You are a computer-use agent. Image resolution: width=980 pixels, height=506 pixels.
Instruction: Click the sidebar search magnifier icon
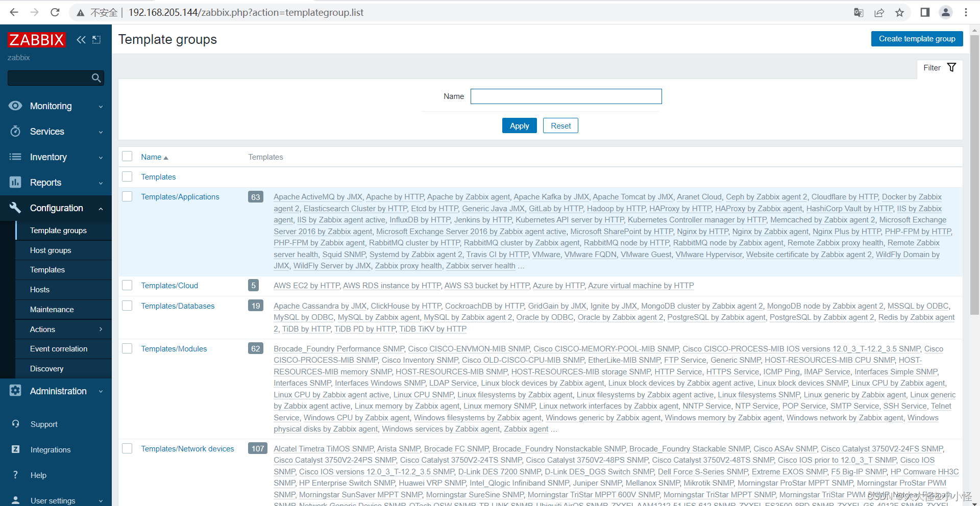(x=96, y=78)
